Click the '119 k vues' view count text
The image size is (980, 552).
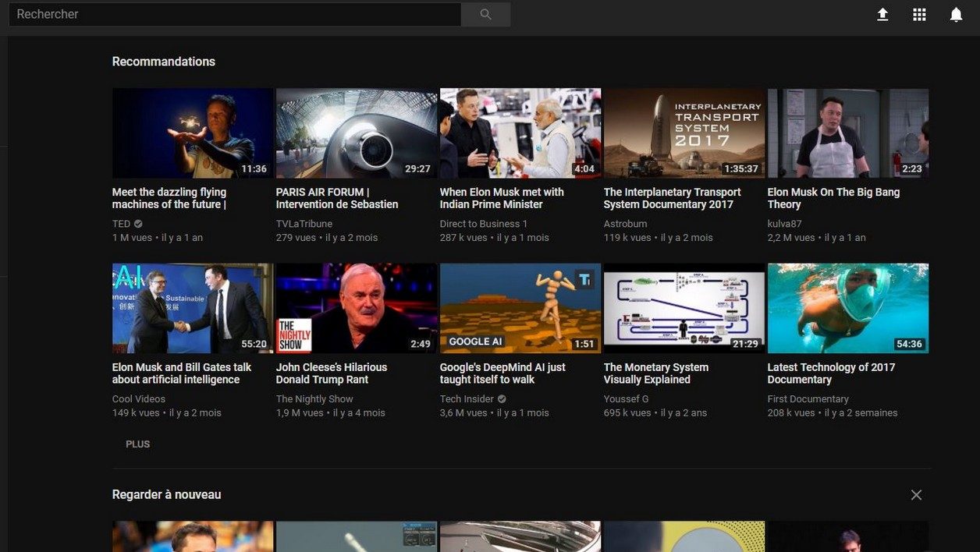click(x=627, y=238)
